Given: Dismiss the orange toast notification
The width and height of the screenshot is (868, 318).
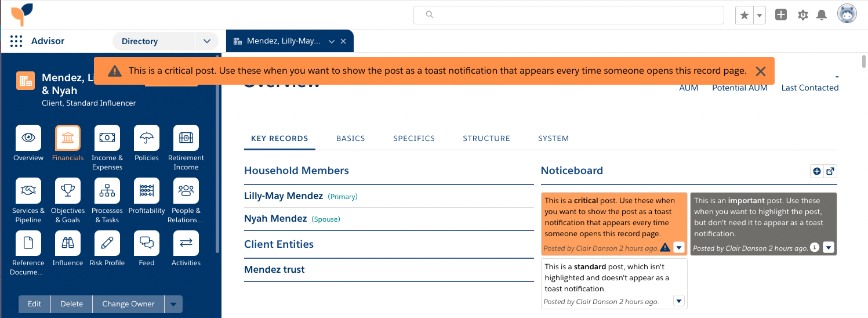Looking at the screenshot, I should coord(761,71).
